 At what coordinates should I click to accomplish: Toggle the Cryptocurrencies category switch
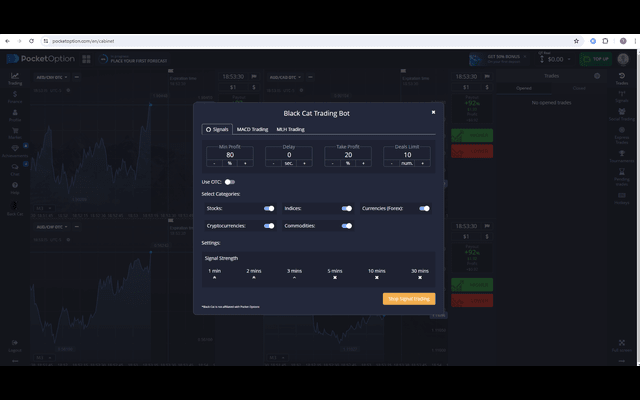[x=269, y=226]
